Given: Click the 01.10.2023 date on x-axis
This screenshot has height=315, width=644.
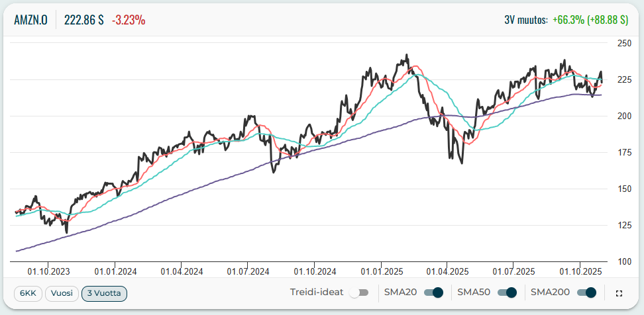Looking at the screenshot, I should tap(48, 271).
